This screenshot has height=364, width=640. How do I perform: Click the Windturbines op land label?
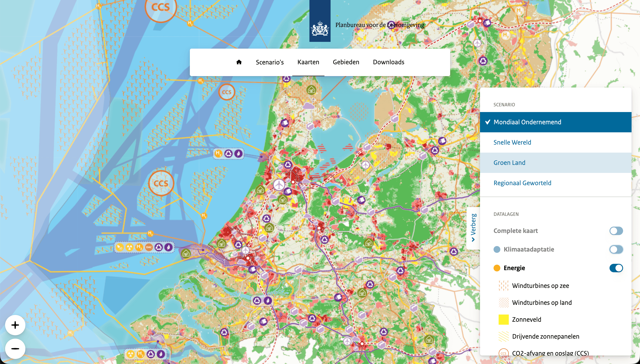click(542, 302)
